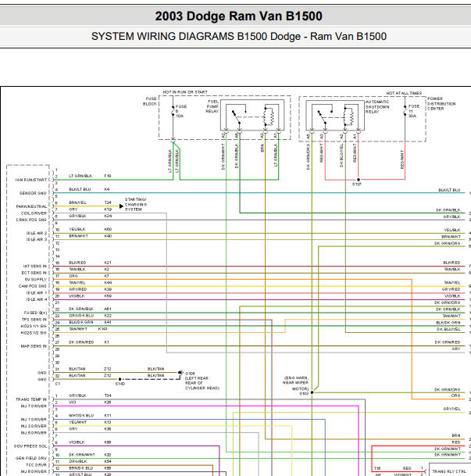
Task: Click the "TRANS RLY CTRL" label
Action: click(x=448, y=471)
